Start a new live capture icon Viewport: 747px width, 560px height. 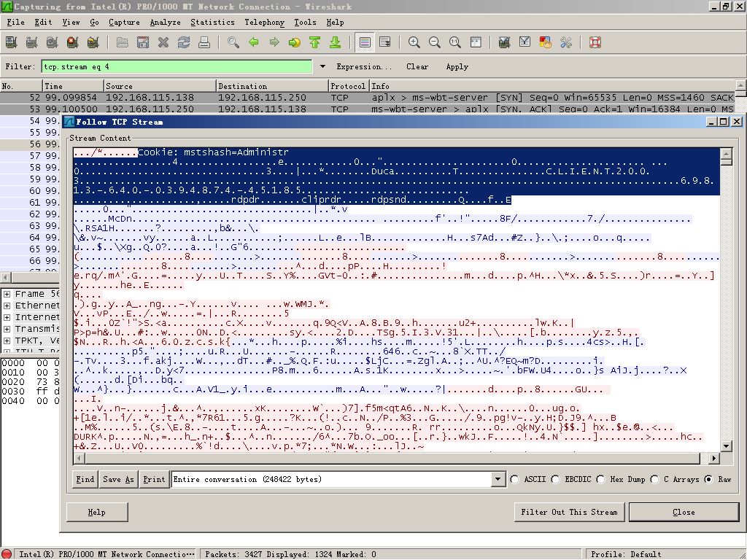tap(53, 42)
